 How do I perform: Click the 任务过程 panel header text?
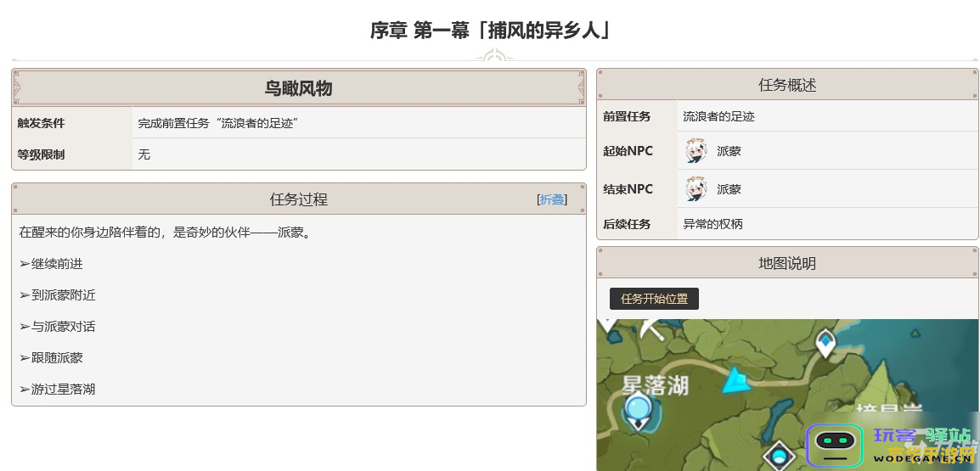(299, 199)
